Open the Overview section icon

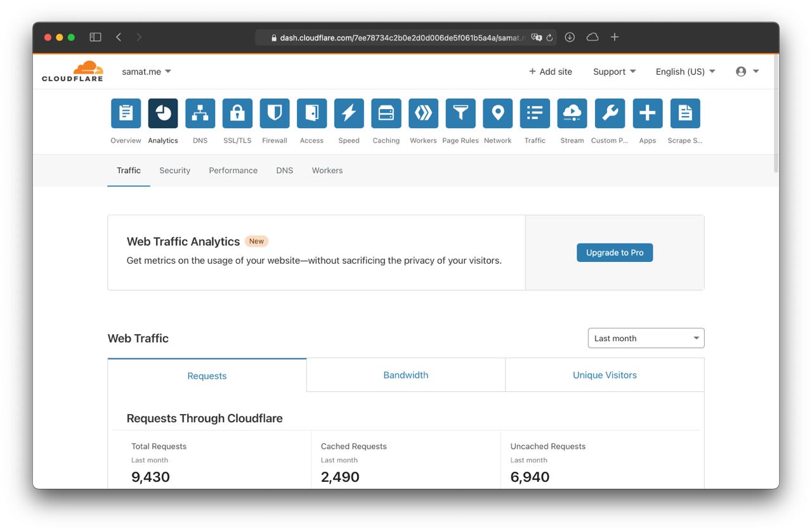[x=126, y=114]
